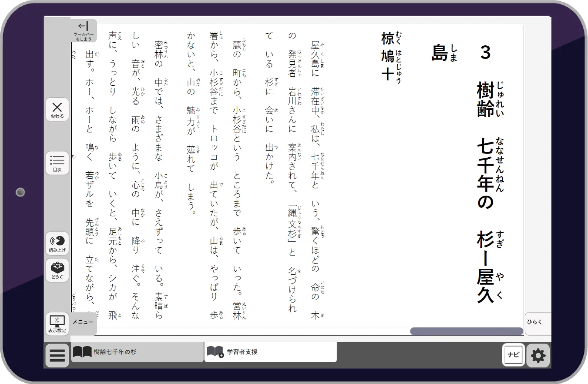588x384 pixels.
Task: Collapse the toolbar with ツールバーをしまう
Action: pos(84,31)
